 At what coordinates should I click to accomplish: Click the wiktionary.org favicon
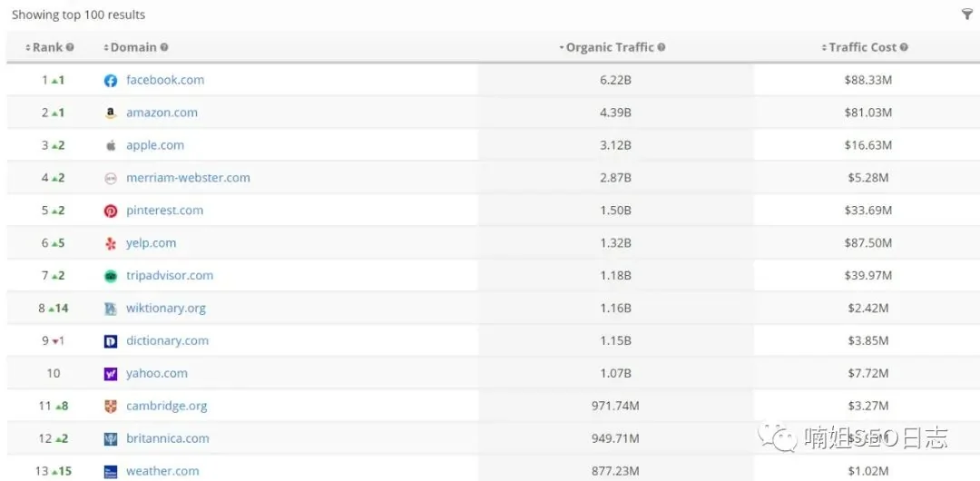coord(111,309)
